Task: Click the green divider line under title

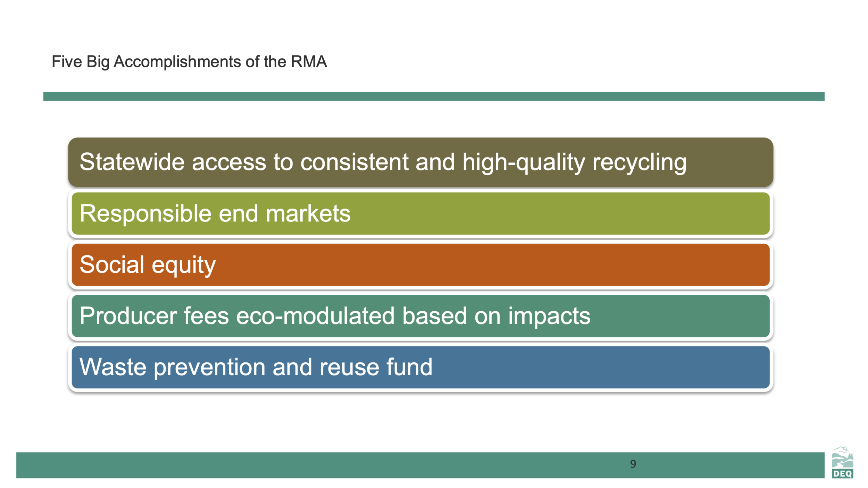Action: coord(433,96)
